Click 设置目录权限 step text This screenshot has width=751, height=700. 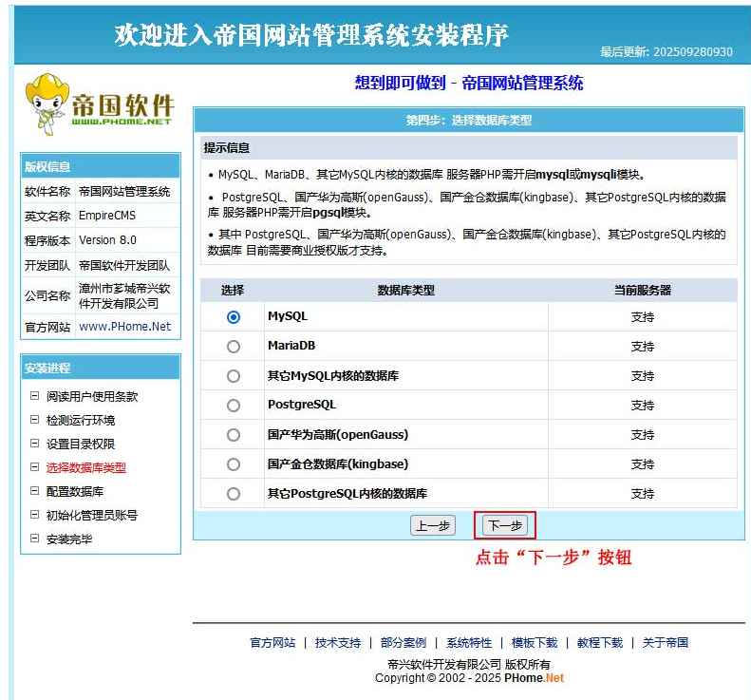[x=81, y=444]
